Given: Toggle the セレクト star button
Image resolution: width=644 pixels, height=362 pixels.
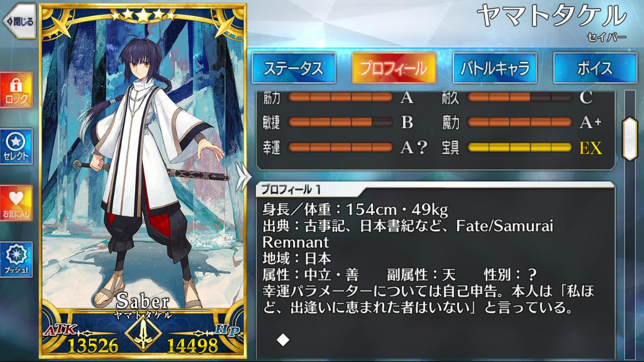Looking at the screenshot, I should click(x=16, y=146).
